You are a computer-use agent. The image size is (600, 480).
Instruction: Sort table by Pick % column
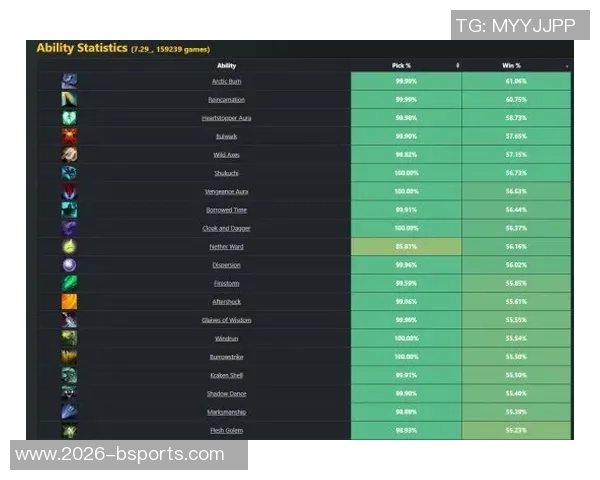tap(406, 65)
